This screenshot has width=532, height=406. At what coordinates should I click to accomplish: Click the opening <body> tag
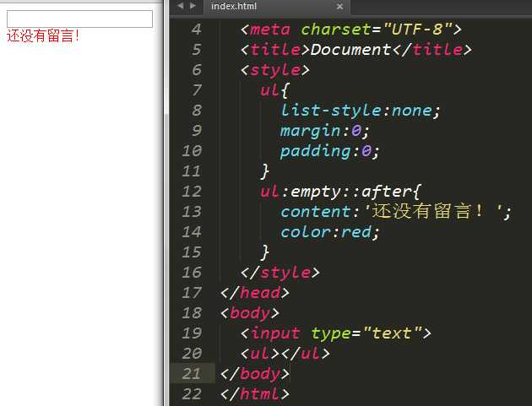tap(250, 313)
